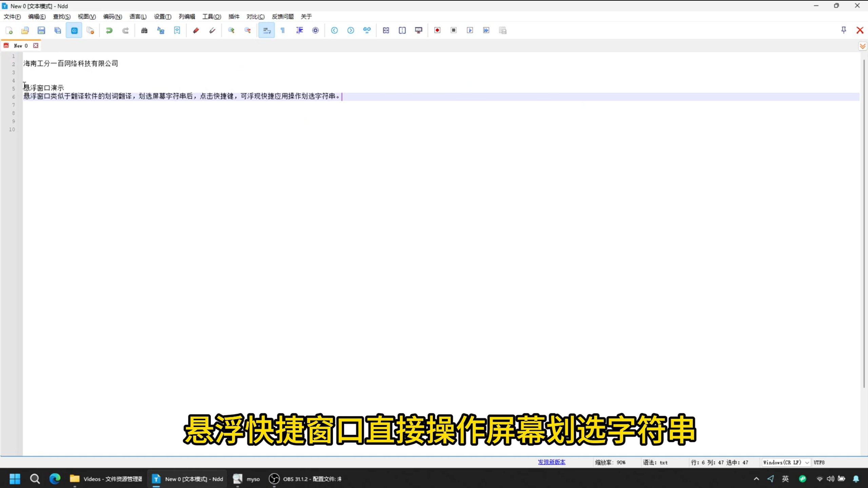
Task: Click the 发现新版本 link
Action: (551, 462)
